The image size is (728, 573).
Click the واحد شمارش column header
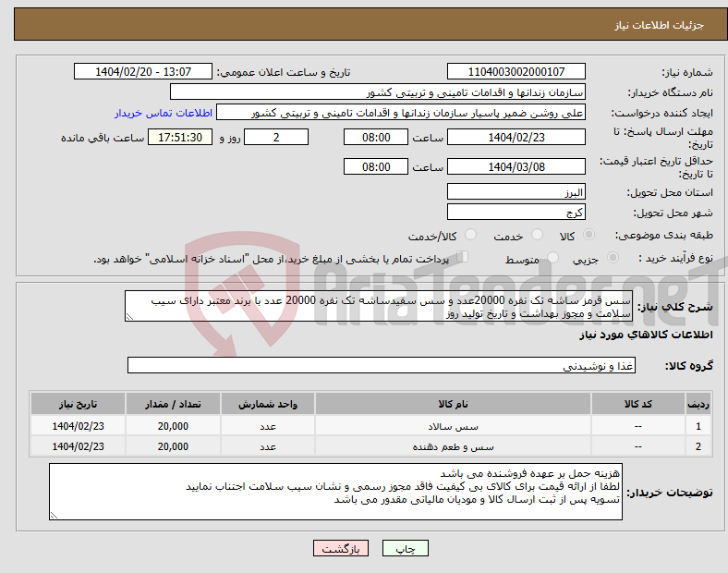tap(268, 404)
